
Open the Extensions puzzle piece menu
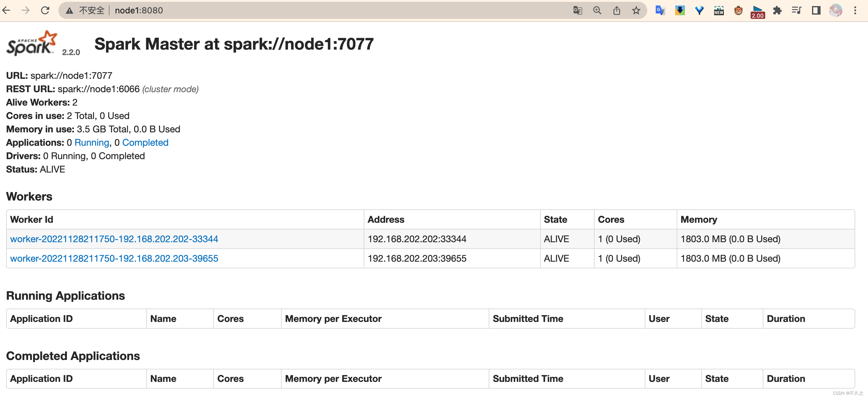[x=777, y=10]
